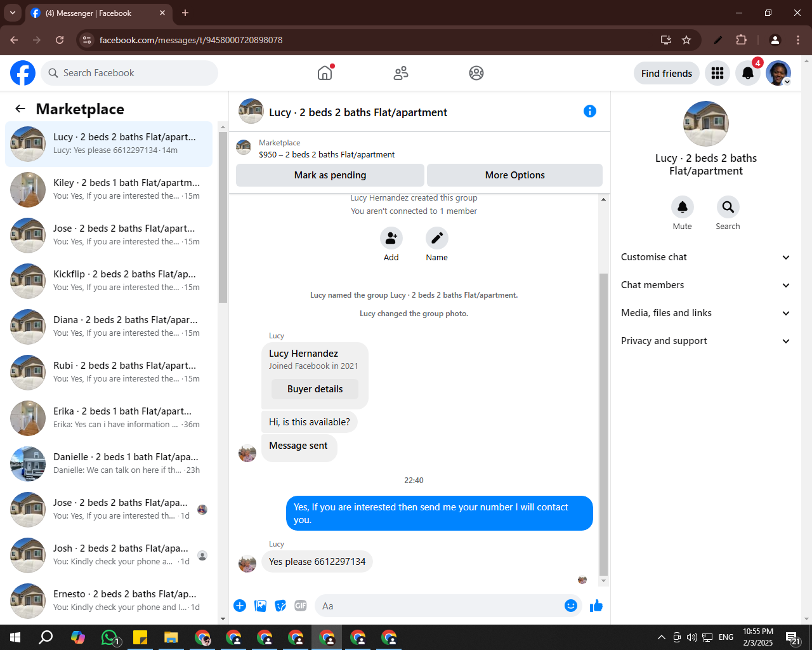
Task: Click the listing photo in right panel
Action: 705,124
